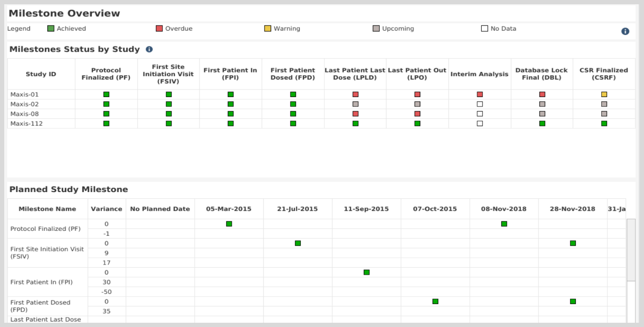Click the yellow Warning legend swatch
This screenshot has height=327, width=644.
(x=267, y=29)
